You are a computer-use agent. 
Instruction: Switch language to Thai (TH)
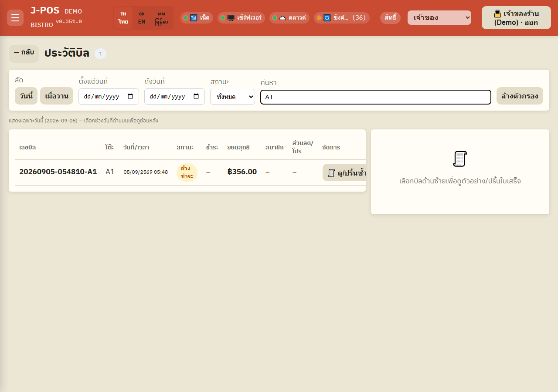click(x=123, y=18)
